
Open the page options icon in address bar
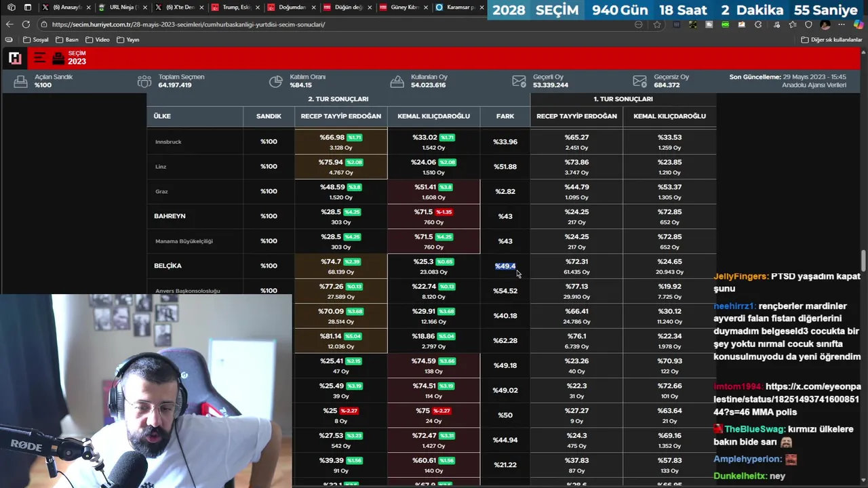coord(639,24)
